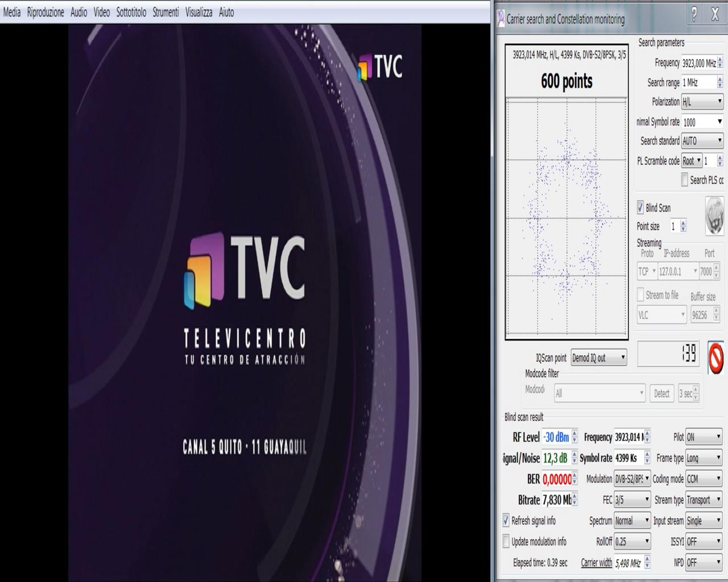Enable the Search PLS code checkbox
The image size is (728, 582).
[685, 180]
